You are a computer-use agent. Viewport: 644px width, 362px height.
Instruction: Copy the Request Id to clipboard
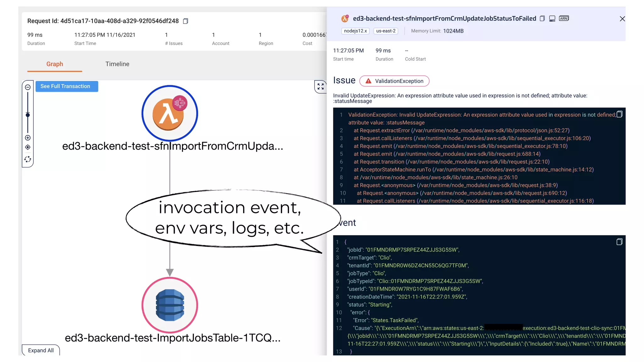coord(186,21)
